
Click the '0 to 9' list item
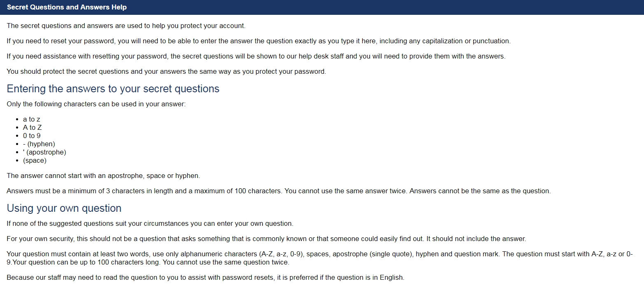pyautogui.click(x=32, y=136)
